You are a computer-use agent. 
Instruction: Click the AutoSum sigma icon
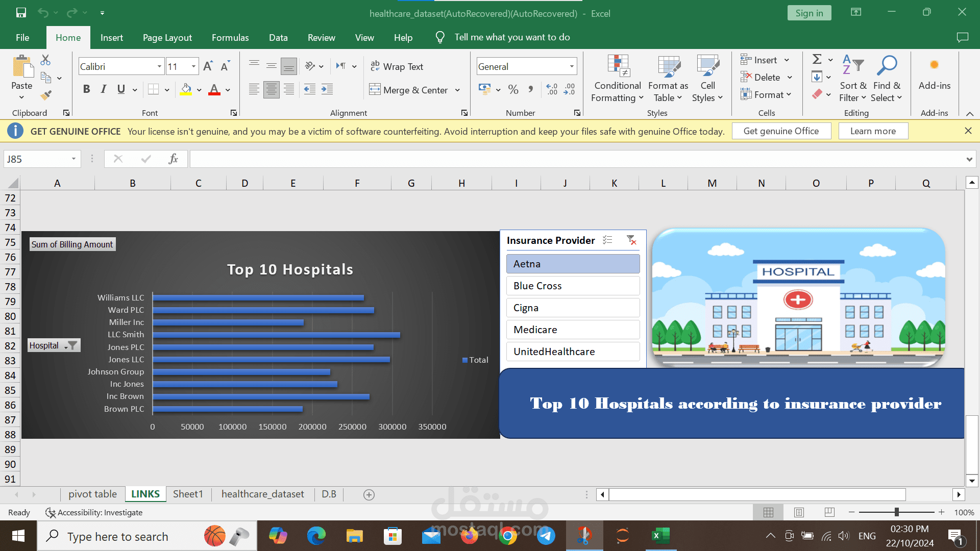coord(817,60)
